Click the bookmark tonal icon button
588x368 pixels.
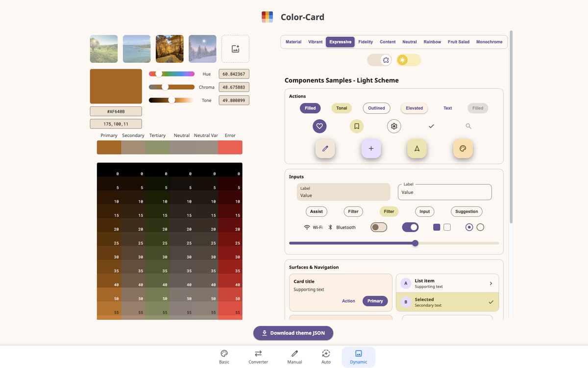[357, 126]
